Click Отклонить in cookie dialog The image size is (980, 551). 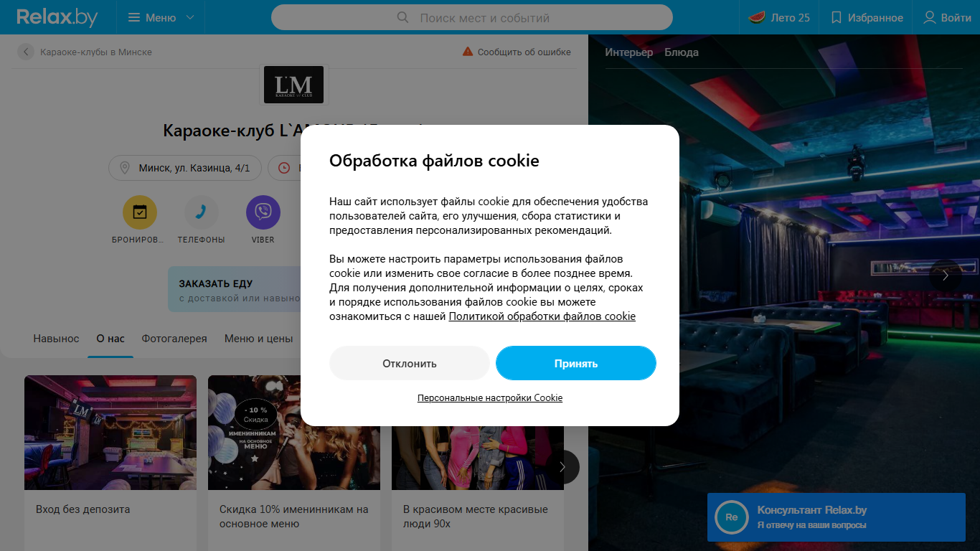click(x=410, y=363)
